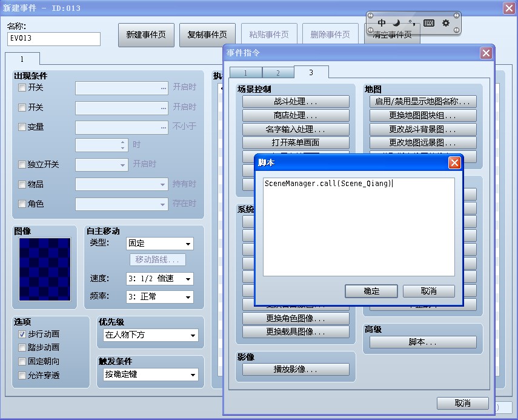Image resolution: width=518 pixels, height=420 pixels.
Task: Click 启用/禁用显示地图名称 command
Action: [423, 101]
